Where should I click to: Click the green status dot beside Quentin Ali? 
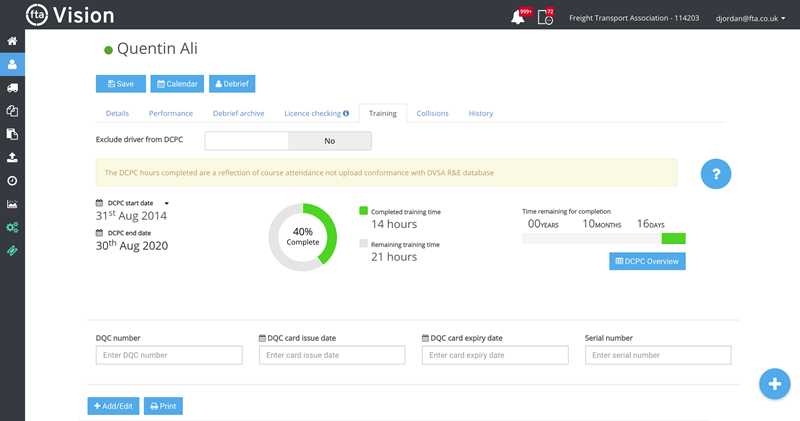[108, 50]
